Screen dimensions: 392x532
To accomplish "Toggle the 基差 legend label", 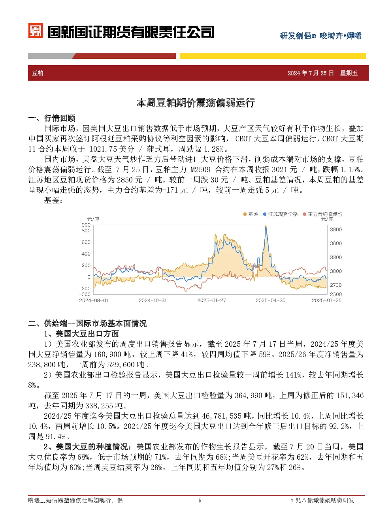I will (x=253, y=214).
